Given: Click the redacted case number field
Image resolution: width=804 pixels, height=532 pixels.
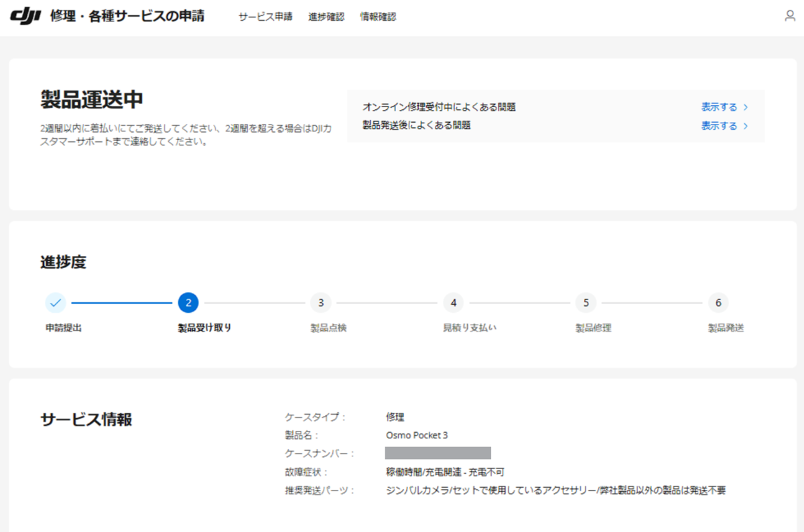Looking at the screenshot, I should tap(438, 453).
